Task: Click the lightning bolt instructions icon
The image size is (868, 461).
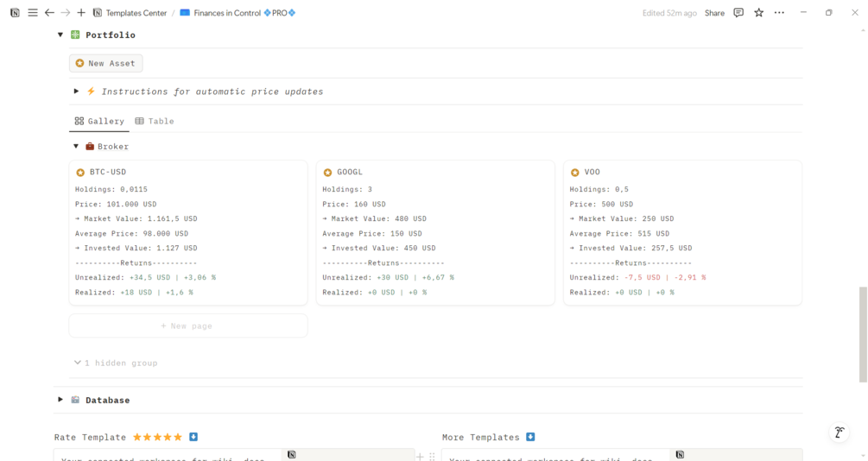Action: coord(92,92)
